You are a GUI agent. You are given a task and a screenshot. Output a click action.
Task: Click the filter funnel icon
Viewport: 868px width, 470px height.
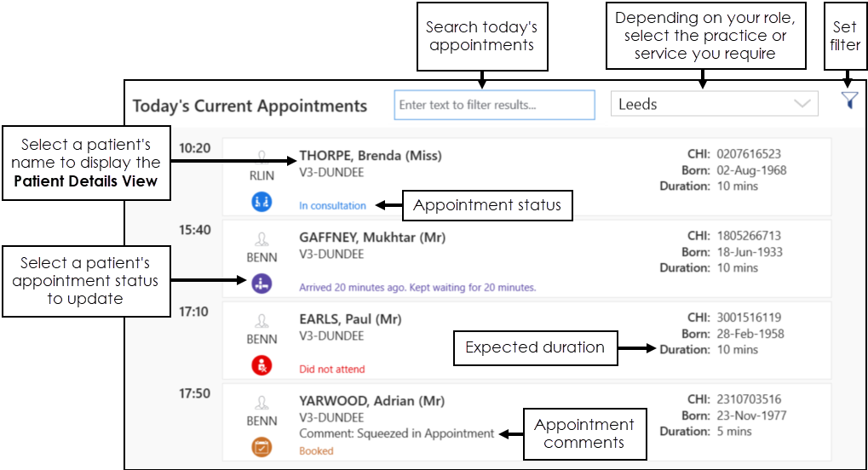(849, 100)
